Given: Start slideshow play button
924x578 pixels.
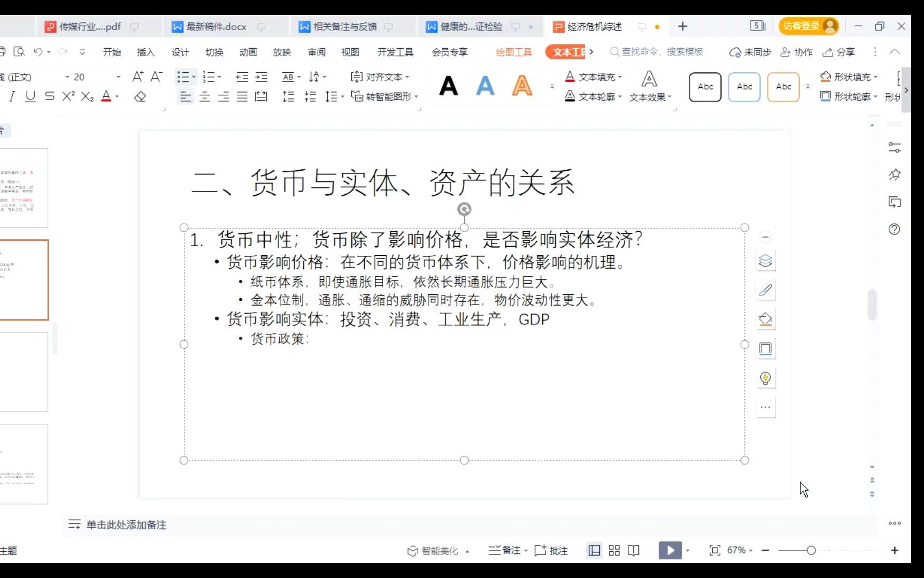Looking at the screenshot, I should 670,550.
